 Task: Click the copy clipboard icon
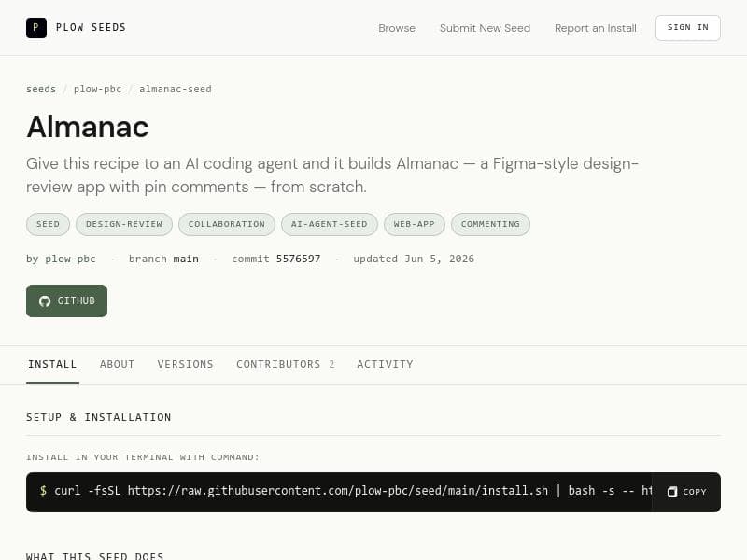pos(672,492)
